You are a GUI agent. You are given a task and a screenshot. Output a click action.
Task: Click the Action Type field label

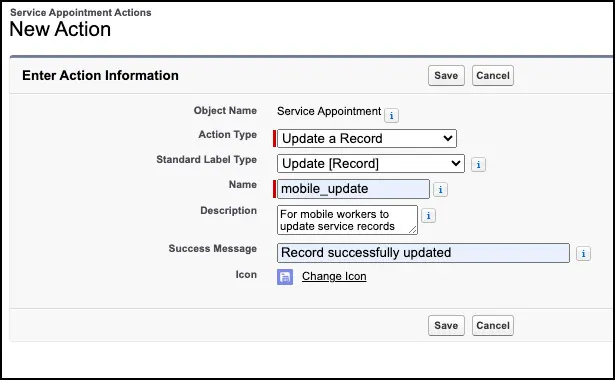point(227,135)
